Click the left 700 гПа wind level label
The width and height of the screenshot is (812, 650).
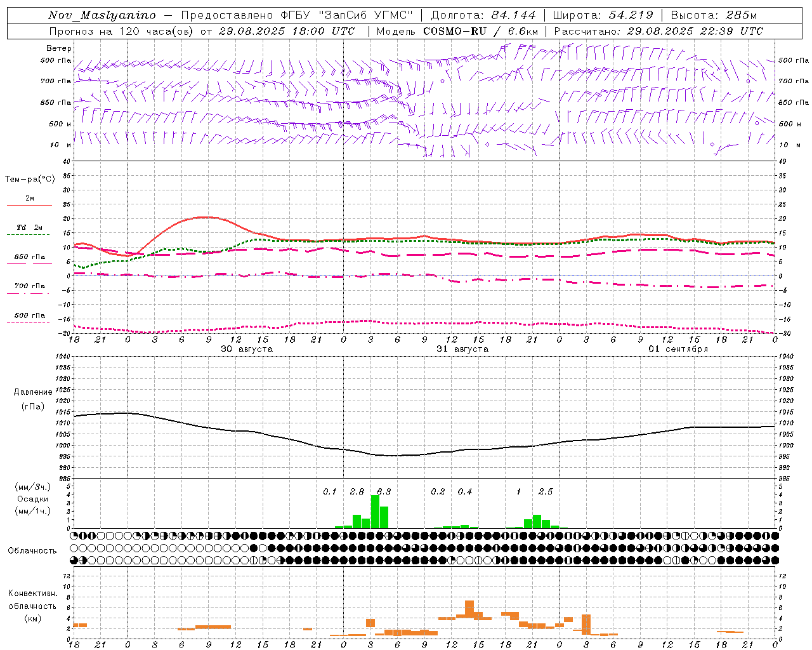pos(56,81)
